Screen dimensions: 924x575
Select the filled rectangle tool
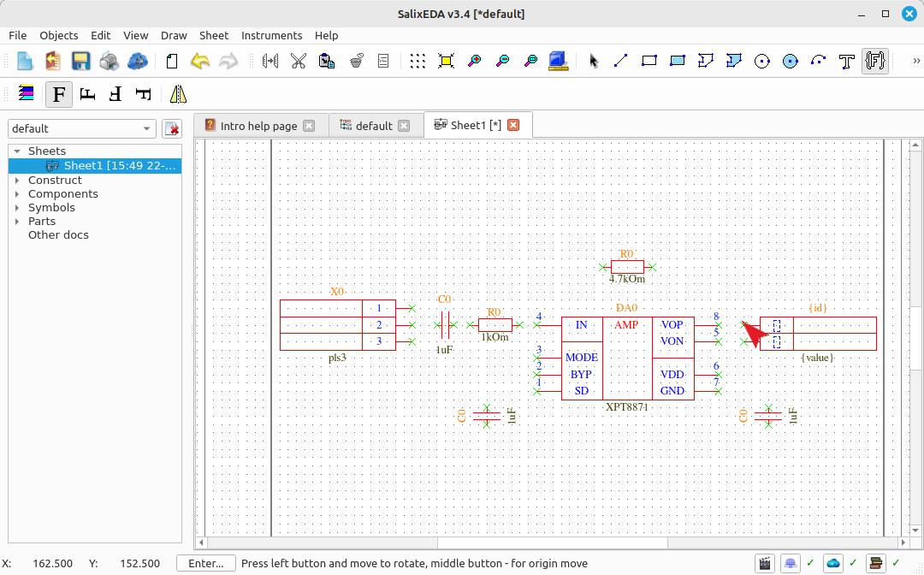pos(677,62)
